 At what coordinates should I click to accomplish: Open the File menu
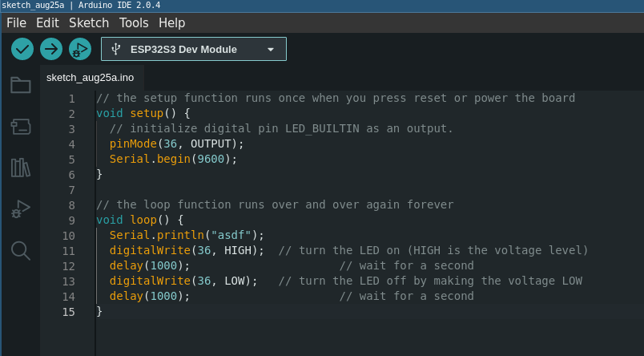(17, 23)
